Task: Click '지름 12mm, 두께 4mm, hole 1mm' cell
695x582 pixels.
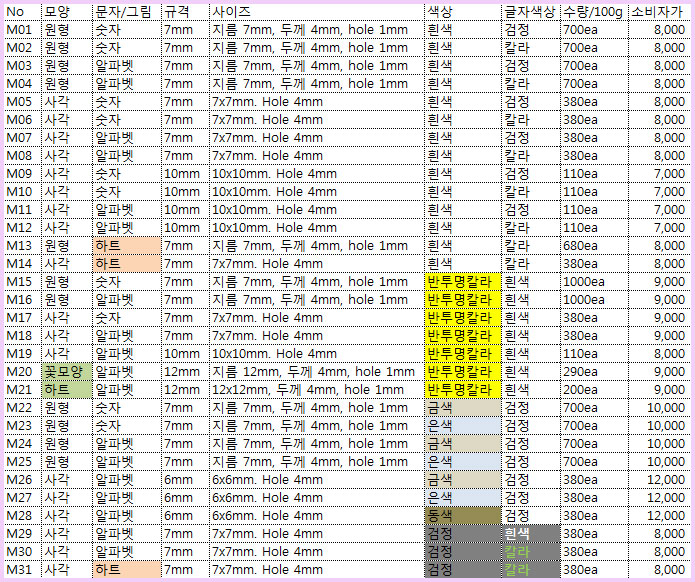Action: pyautogui.click(x=316, y=371)
